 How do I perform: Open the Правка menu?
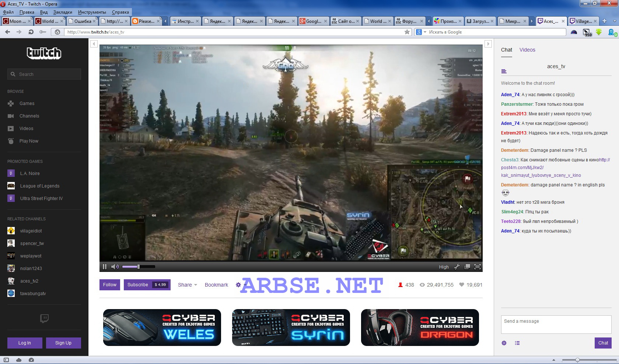pyautogui.click(x=27, y=12)
